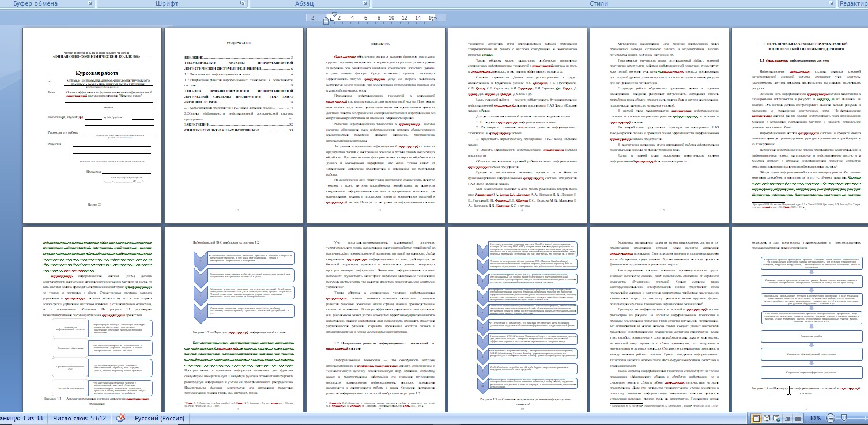868x425 pixels.
Task: Click the spelling check status icon
Action: 122,418
